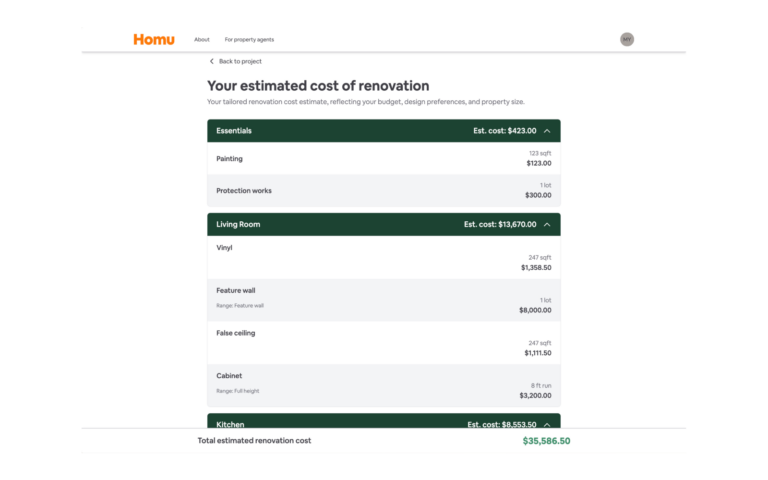Click Total estimated renovation cost label

click(254, 440)
